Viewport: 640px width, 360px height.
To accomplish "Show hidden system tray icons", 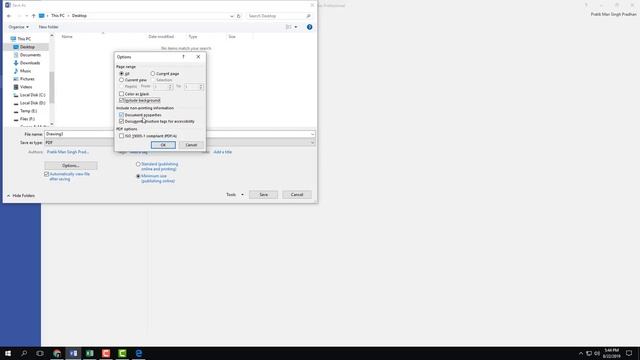I will coord(581,353).
